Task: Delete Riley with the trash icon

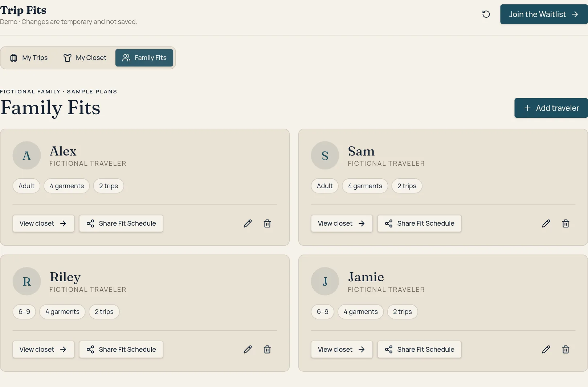Action: coord(267,350)
